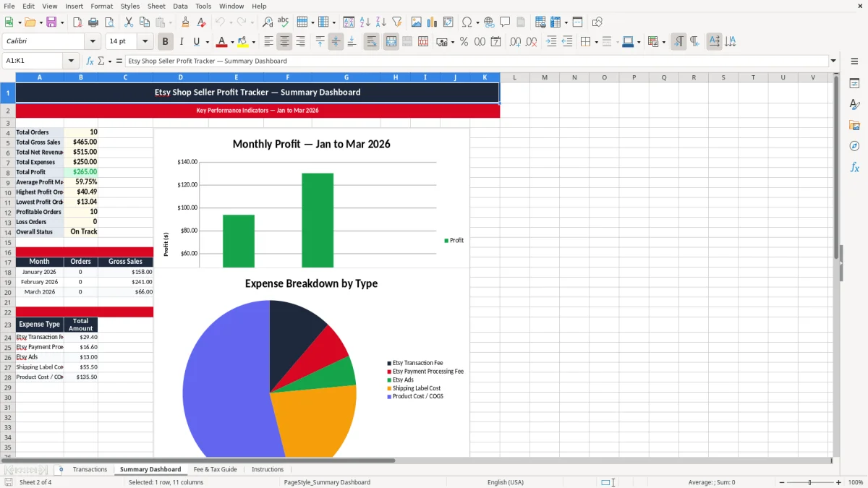Open the Format menu

(101, 6)
